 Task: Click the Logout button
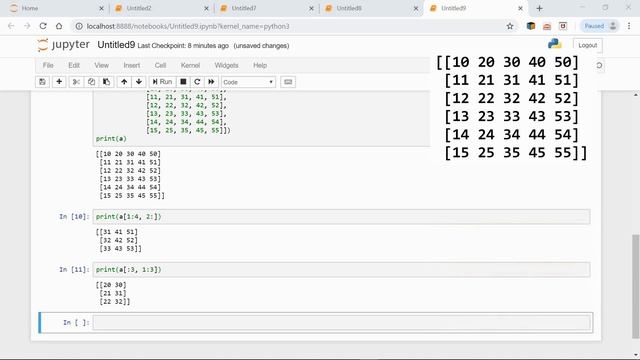click(587, 45)
